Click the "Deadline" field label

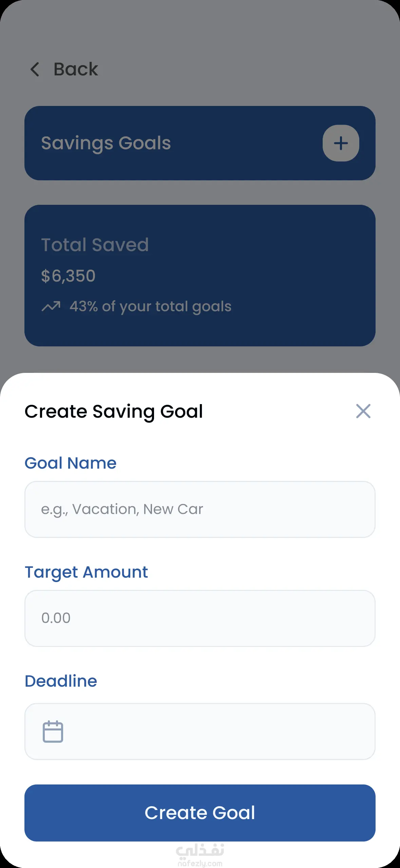pos(61,681)
